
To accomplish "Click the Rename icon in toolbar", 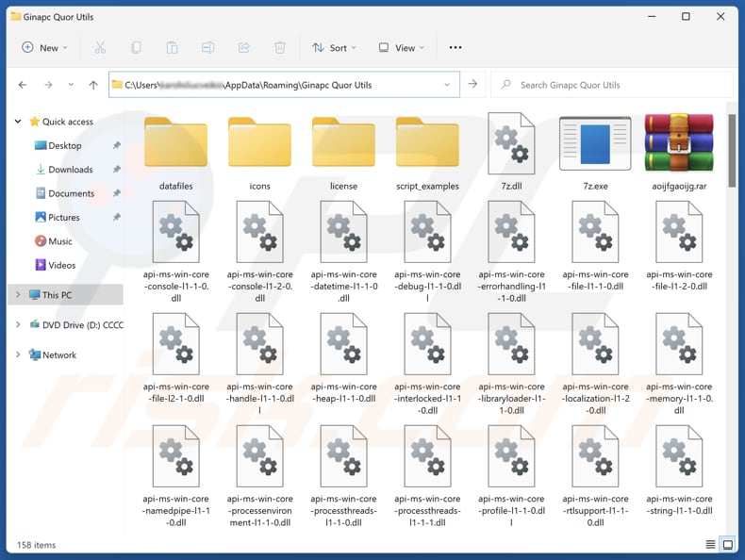I will tap(208, 48).
